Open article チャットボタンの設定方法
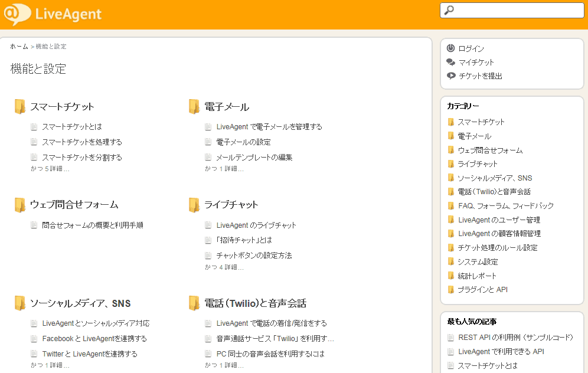 point(254,256)
